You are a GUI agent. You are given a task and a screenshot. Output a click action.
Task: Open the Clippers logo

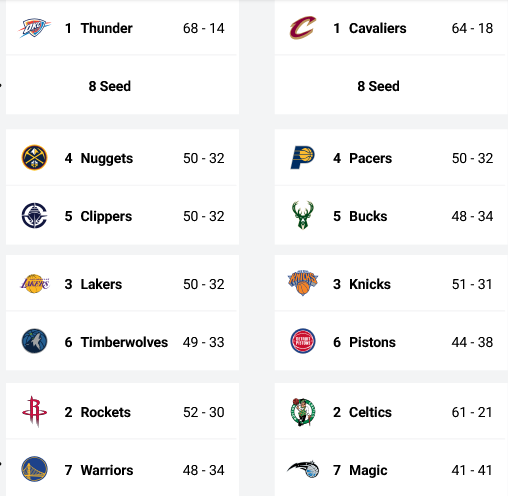[x=34, y=216]
